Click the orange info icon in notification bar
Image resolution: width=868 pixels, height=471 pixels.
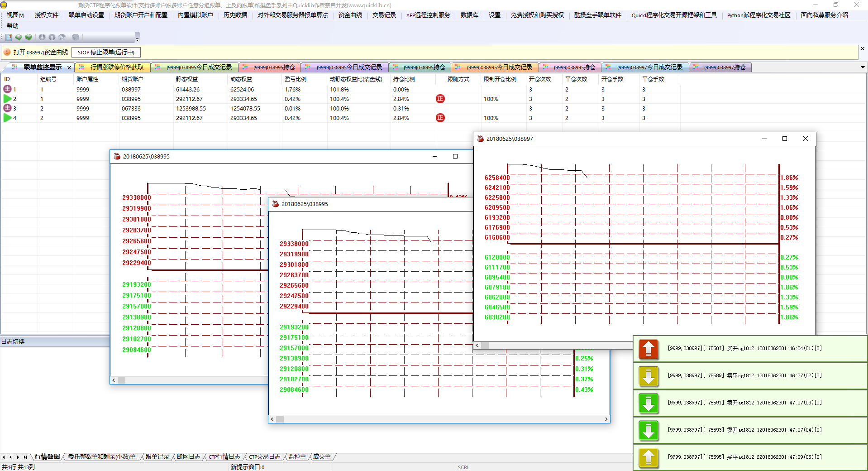tap(7, 53)
